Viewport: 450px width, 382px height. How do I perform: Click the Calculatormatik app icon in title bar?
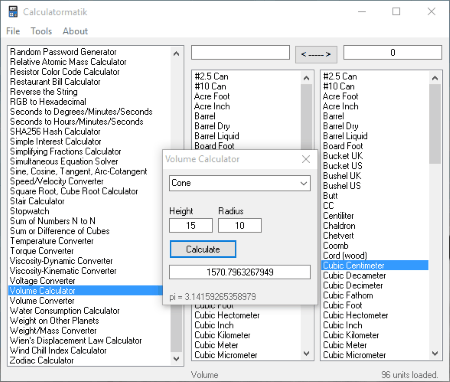[x=13, y=12]
